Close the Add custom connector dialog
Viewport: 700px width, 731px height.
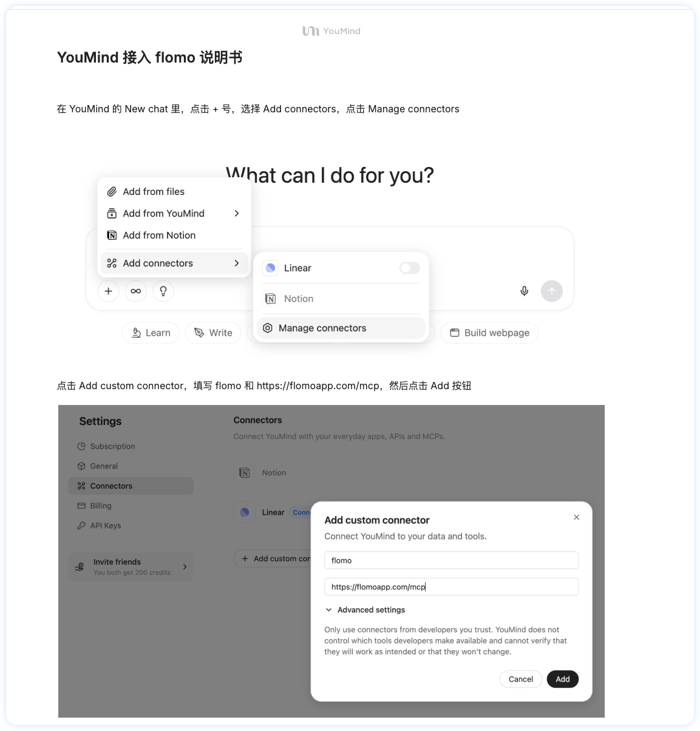[577, 517]
